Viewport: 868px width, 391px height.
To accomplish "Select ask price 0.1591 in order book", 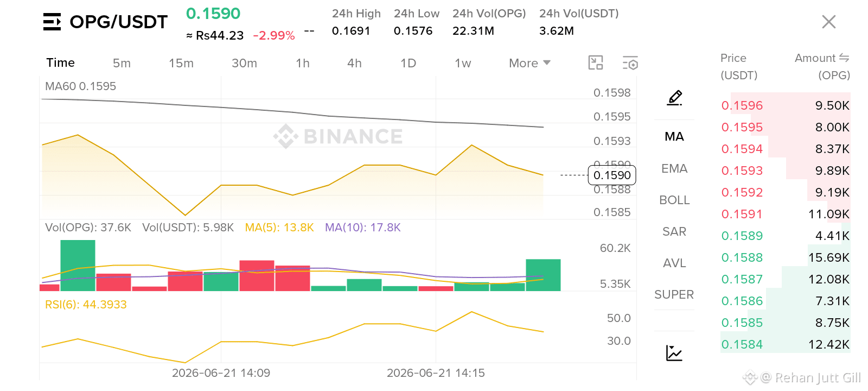I will (x=742, y=214).
